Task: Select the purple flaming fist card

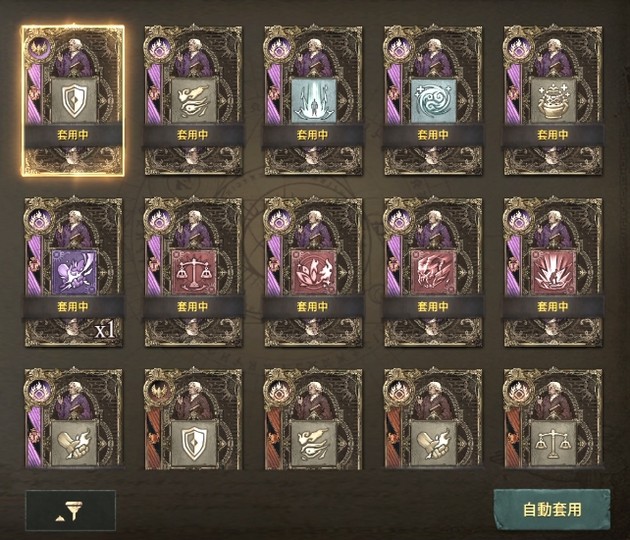Action: 73,419
